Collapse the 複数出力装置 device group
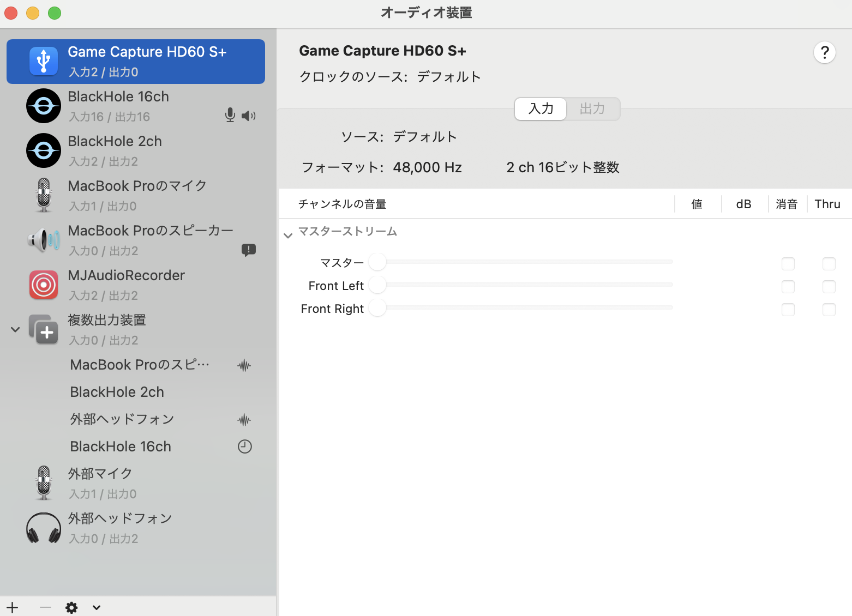852x616 pixels. (15, 330)
